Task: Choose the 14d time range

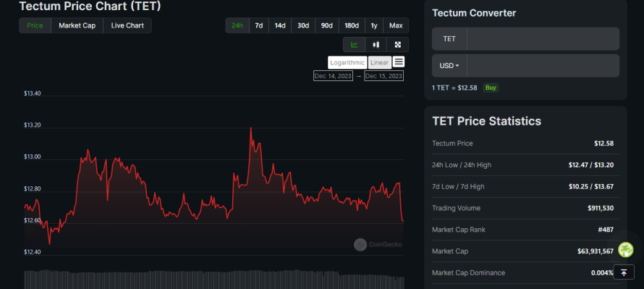Action: [x=280, y=25]
